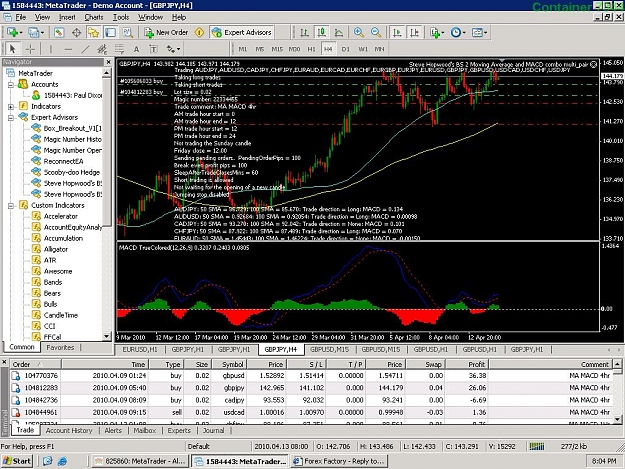Viewport: 625px width, 469px height.
Task: Switch chart to bar chart style
Action: [x=304, y=32]
